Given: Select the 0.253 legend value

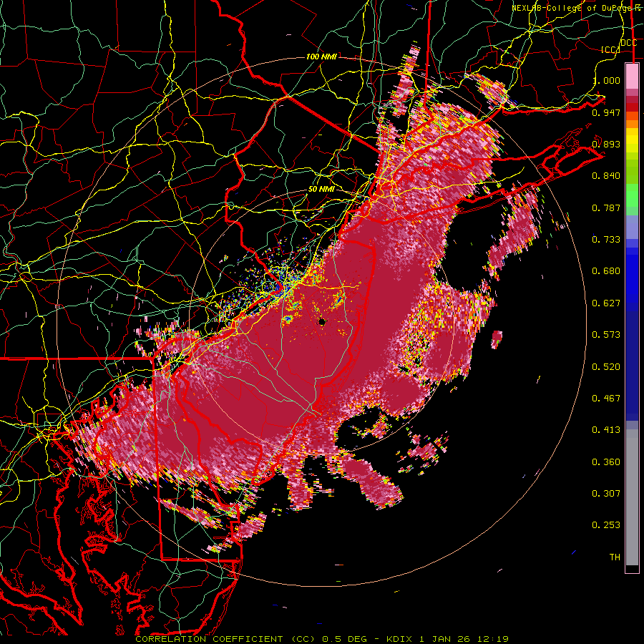Looking at the screenshot, I should 606,525.
